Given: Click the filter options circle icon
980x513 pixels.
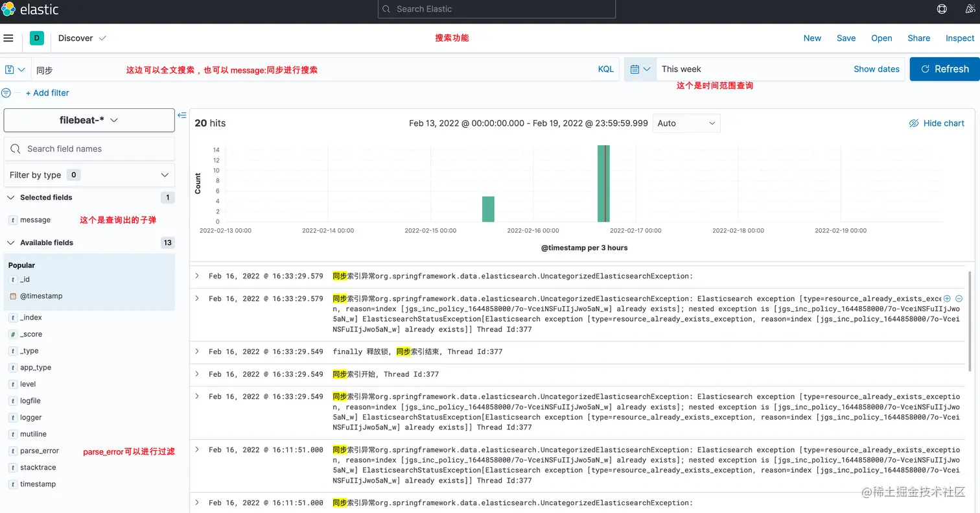Looking at the screenshot, I should click(x=6, y=93).
